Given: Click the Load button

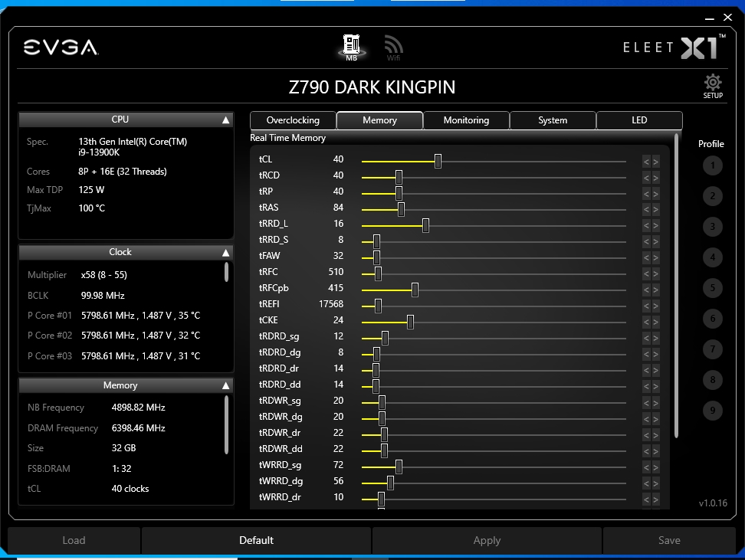Looking at the screenshot, I should pyautogui.click(x=74, y=540).
